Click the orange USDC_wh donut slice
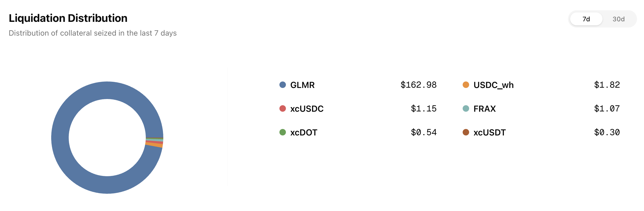 pos(154,145)
